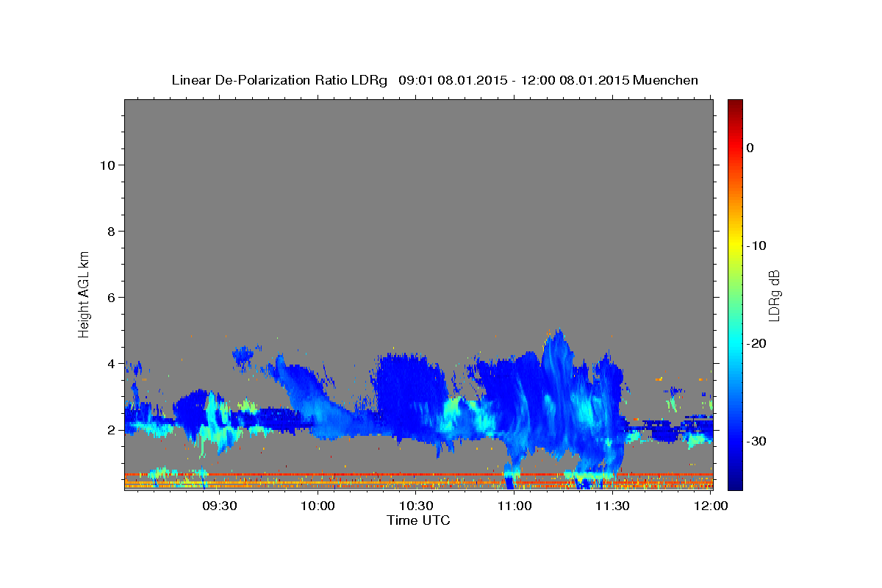Click the 'Time UTC' axis label
Screen dimensions: 882x588
pyautogui.click(x=418, y=520)
